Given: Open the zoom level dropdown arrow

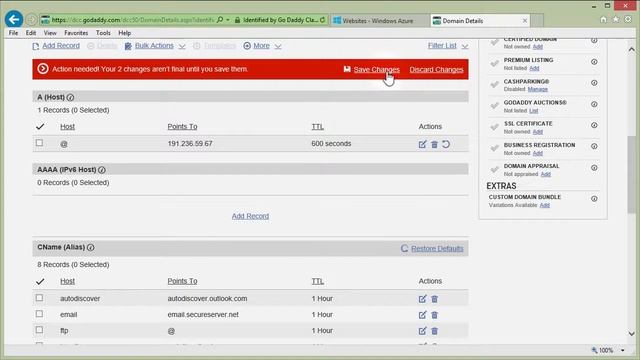Looking at the screenshot, I should pos(622,350).
